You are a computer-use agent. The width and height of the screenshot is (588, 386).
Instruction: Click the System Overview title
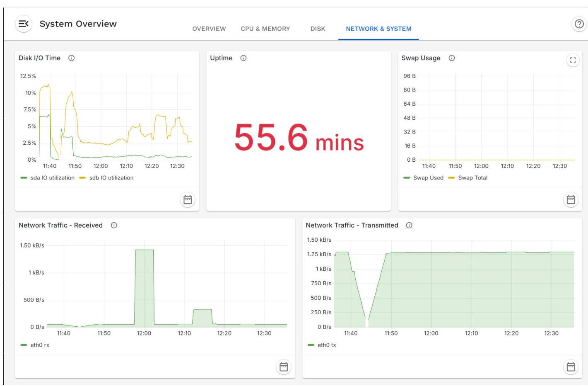[78, 24]
